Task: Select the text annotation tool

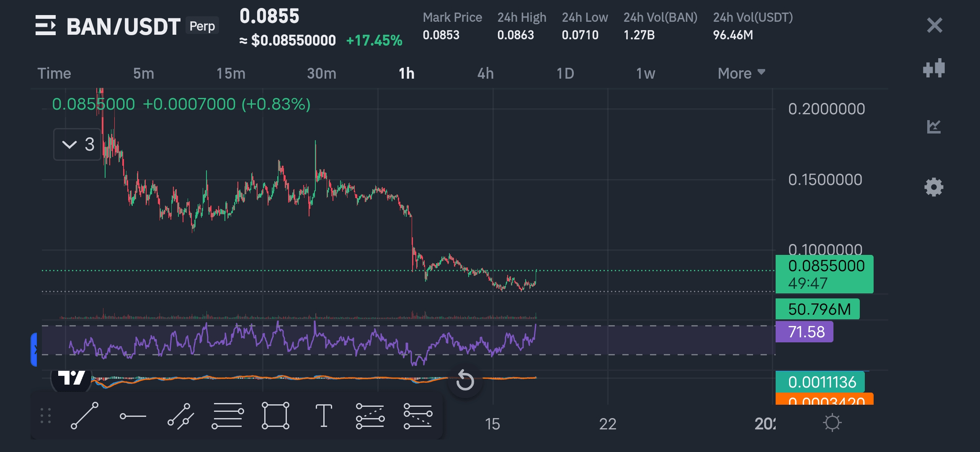Action: [x=323, y=416]
